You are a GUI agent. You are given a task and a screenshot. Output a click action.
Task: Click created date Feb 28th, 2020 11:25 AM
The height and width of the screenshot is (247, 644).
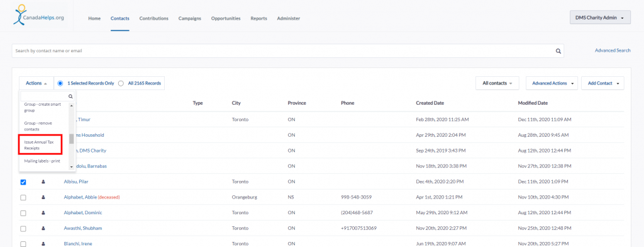point(442,119)
